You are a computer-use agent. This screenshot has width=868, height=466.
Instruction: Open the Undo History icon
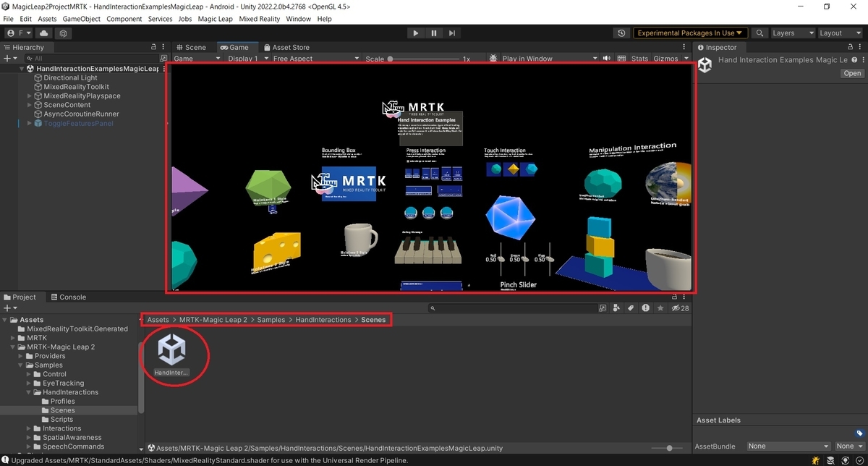(x=621, y=33)
